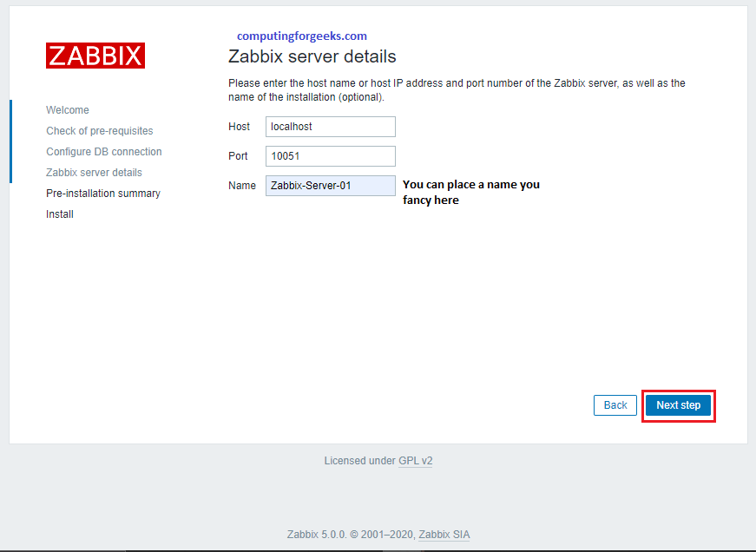
Task: Open the Zabbix SIA link
Action: tap(444, 535)
